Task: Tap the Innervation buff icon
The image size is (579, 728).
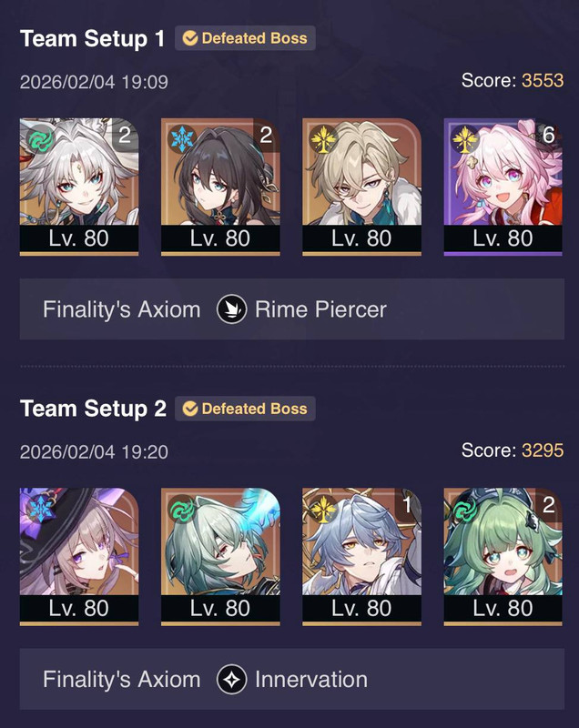Action: pyautogui.click(x=232, y=679)
